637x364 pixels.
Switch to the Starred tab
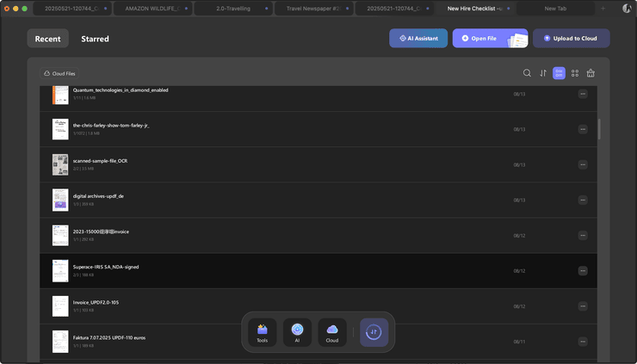(95, 39)
